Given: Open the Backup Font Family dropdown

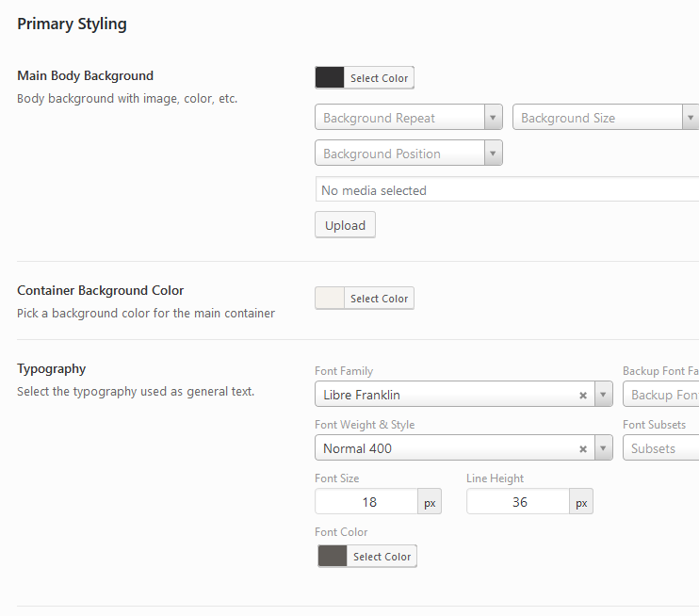Looking at the screenshot, I should point(660,395).
